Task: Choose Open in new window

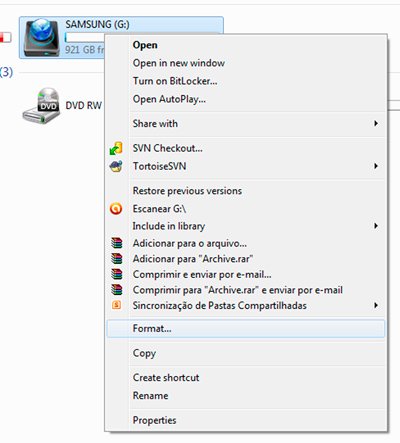Action: point(246,63)
